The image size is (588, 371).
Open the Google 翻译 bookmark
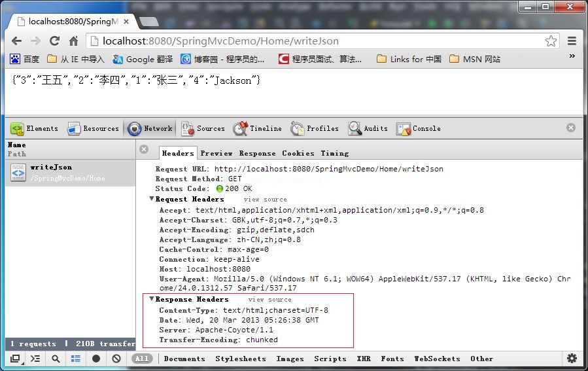point(143,59)
